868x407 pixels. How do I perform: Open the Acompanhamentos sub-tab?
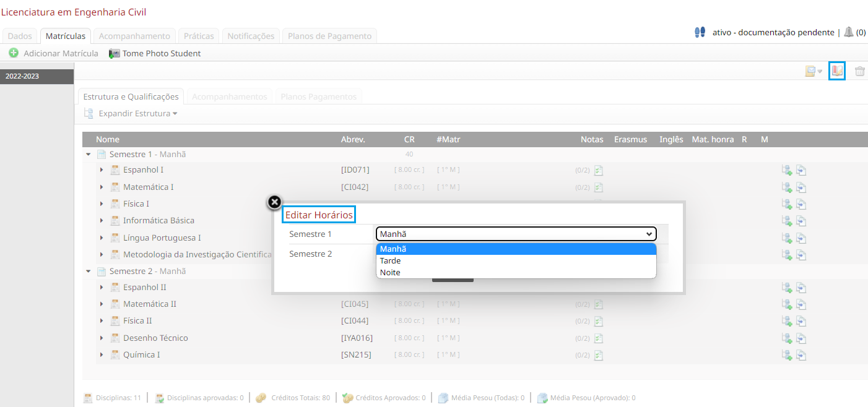pos(229,96)
